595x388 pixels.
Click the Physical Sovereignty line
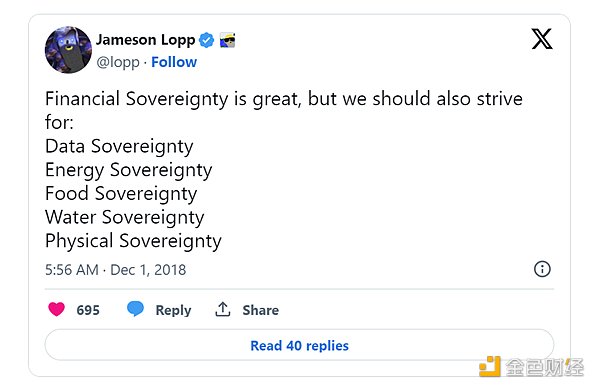click(133, 241)
